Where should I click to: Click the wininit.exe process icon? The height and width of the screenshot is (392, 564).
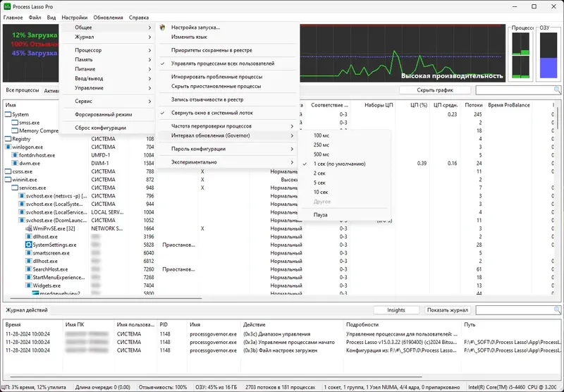point(8,180)
